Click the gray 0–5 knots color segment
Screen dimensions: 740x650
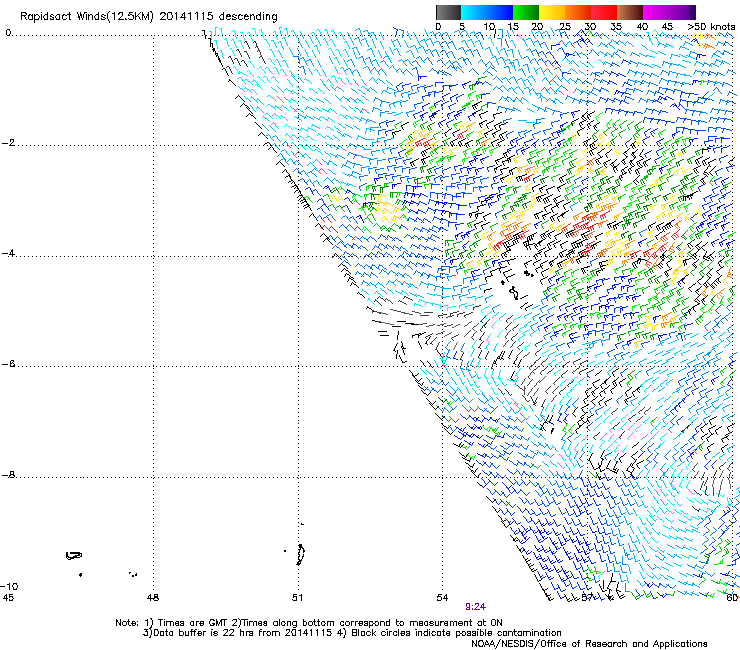pyautogui.click(x=448, y=12)
